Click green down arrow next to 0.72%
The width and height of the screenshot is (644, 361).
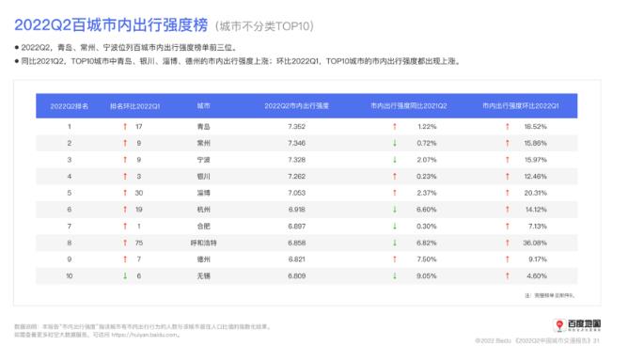[395, 143]
